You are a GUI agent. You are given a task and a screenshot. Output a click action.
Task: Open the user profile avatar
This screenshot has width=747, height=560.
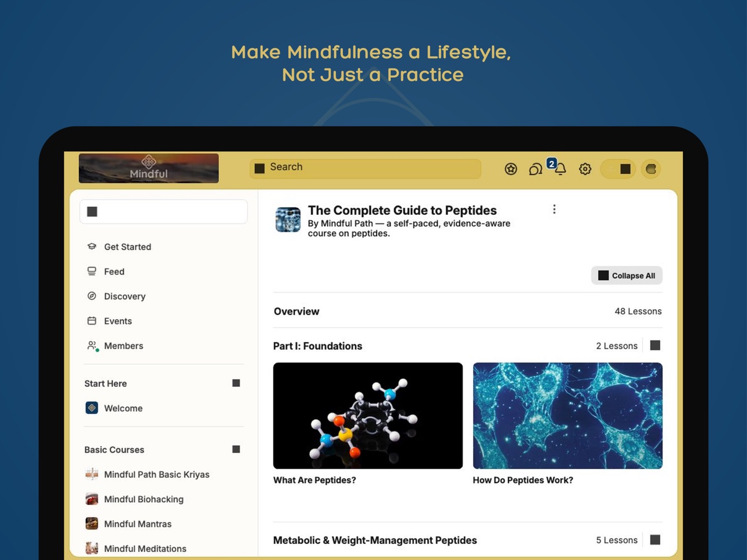651,169
